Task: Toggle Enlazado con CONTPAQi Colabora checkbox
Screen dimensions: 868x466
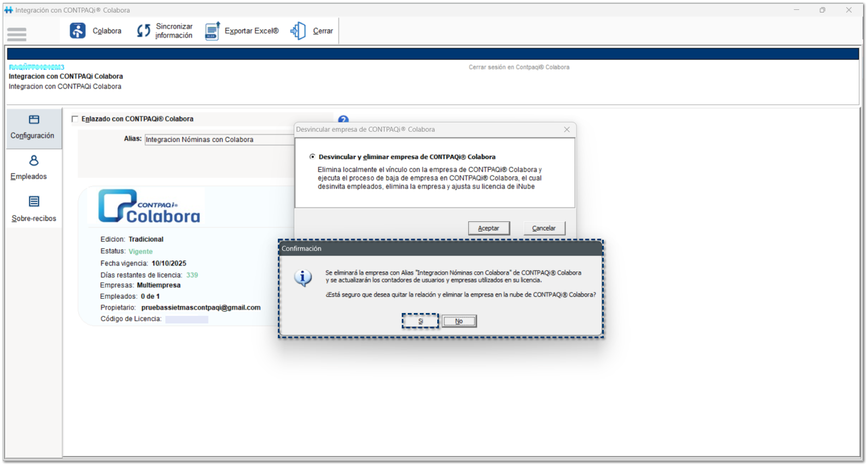Action: 75,119
